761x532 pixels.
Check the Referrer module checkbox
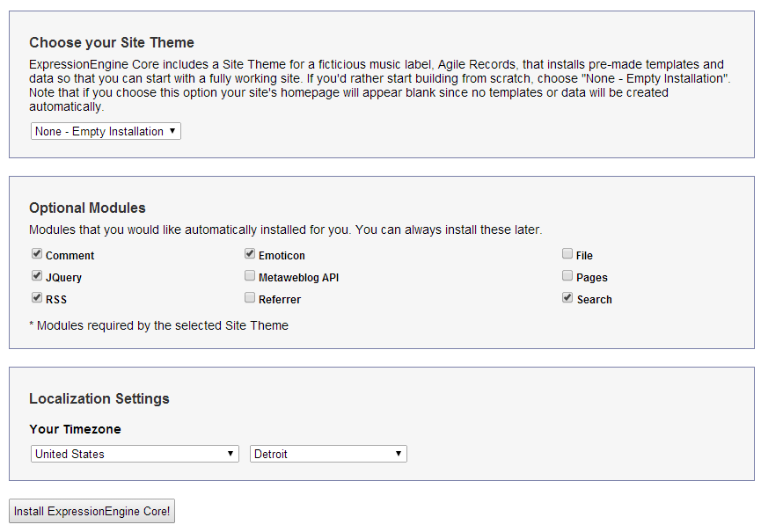250,298
